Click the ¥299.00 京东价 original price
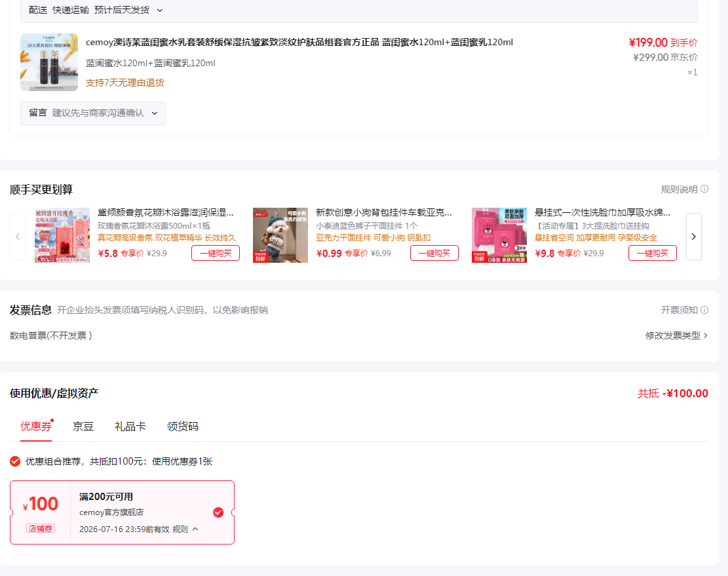 click(x=665, y=58)
